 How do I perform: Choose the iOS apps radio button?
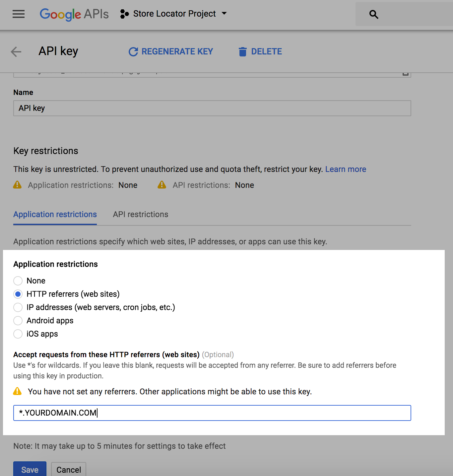(x=18, y=334)
